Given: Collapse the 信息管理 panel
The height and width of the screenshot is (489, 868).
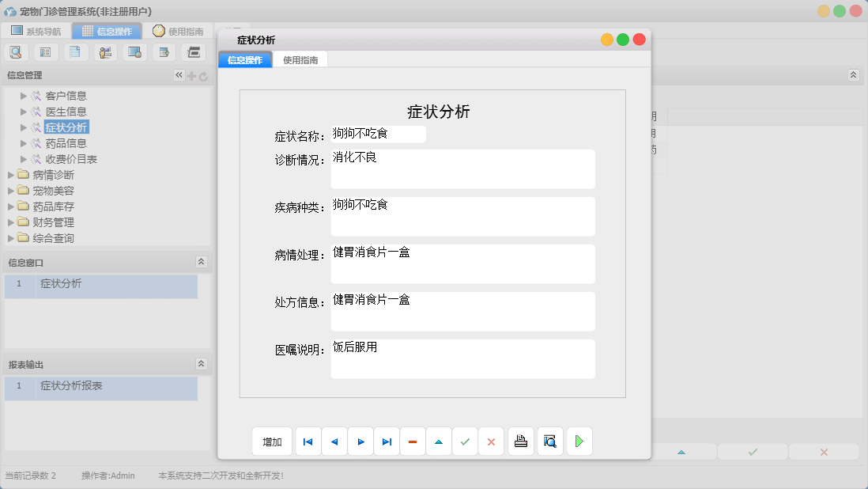Looking at the screenshot, I should point(179,74).
